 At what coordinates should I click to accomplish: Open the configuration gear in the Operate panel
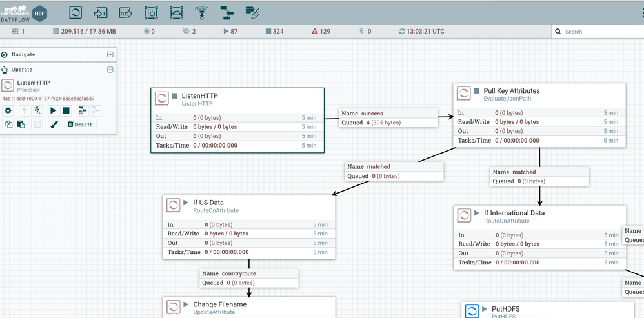point(8,111)
